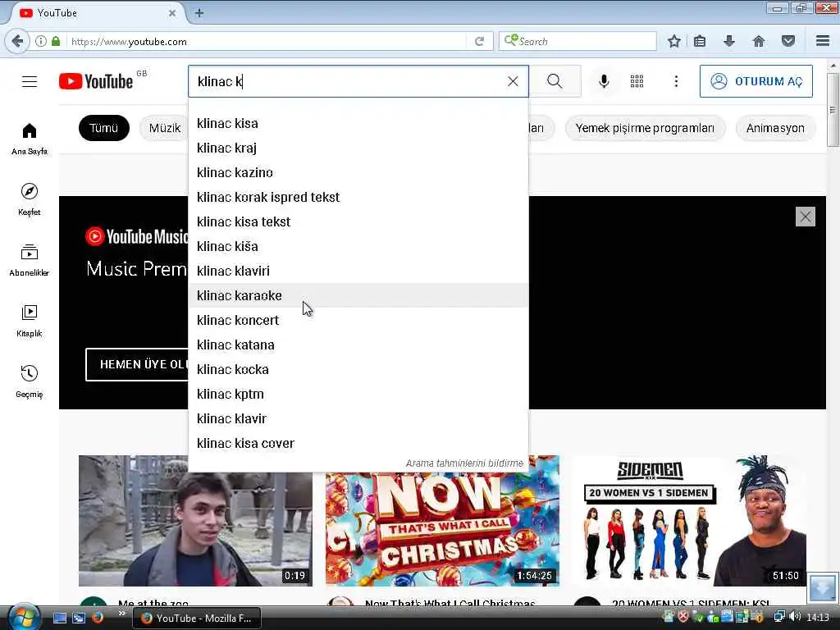Choose the suggestion 'klinac klavir'
Screen dimensions: 840x630
click(358, 419)
